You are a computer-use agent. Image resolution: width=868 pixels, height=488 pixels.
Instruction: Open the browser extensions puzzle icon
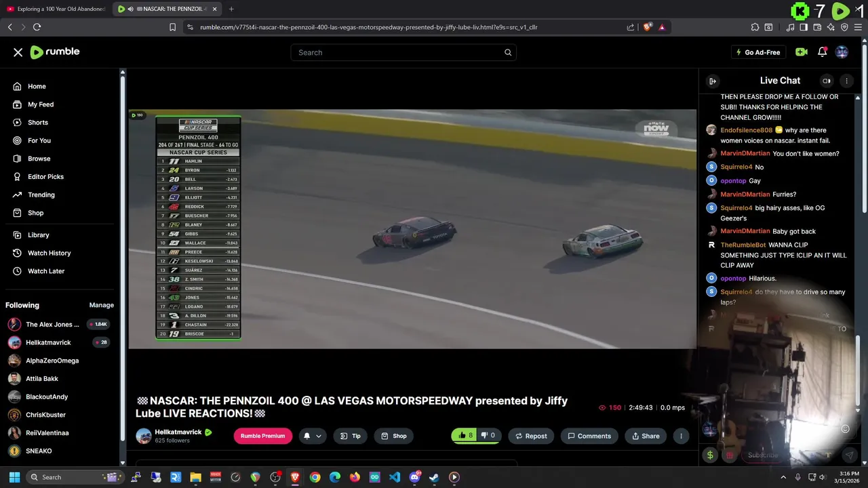tap(755, 27)
